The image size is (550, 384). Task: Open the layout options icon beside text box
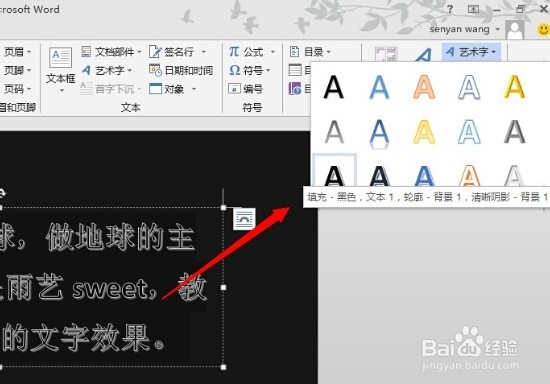pos(244,219)
